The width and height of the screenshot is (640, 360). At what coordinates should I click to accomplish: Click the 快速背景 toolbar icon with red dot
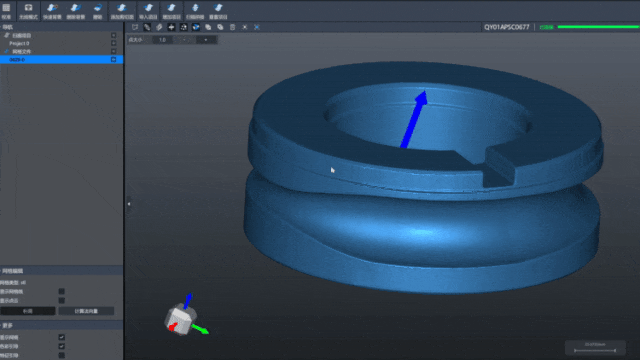(52, 11)
